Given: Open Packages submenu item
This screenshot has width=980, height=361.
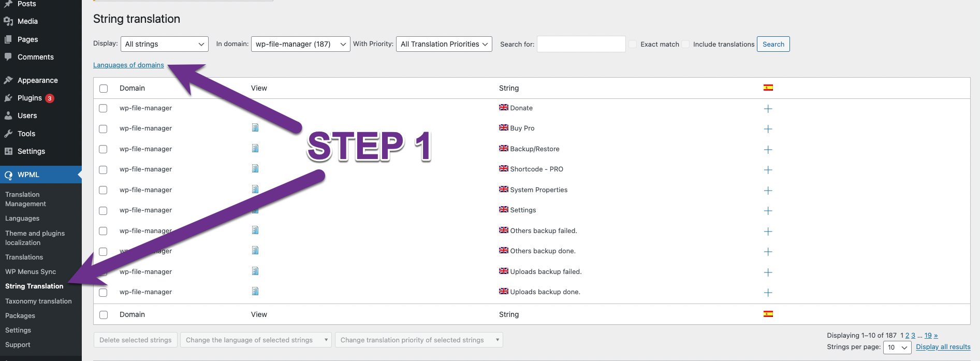Looking at the screenshot, I should click(x=20, y=315).
